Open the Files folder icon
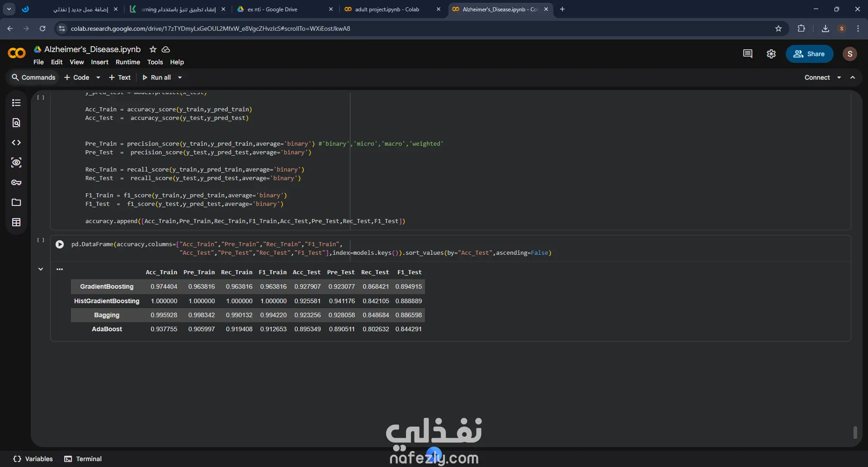The image size is (868, 467). click(16, 202)
